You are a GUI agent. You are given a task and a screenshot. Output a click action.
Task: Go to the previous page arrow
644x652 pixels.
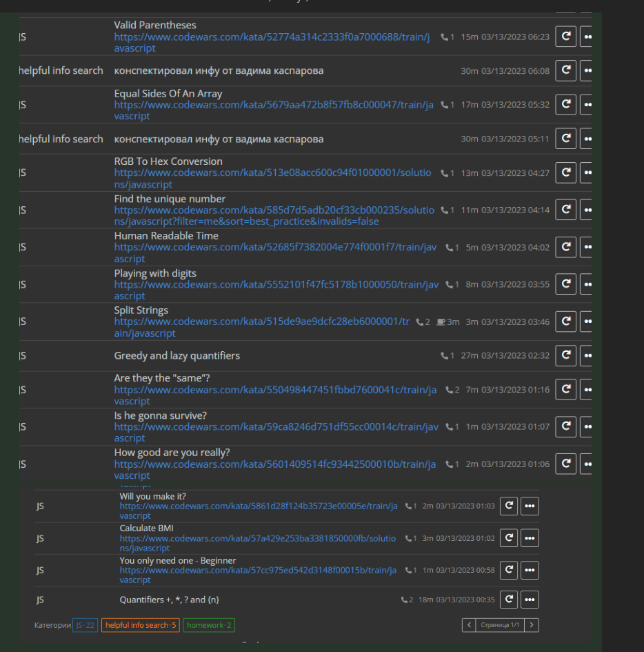pos(469,625)
